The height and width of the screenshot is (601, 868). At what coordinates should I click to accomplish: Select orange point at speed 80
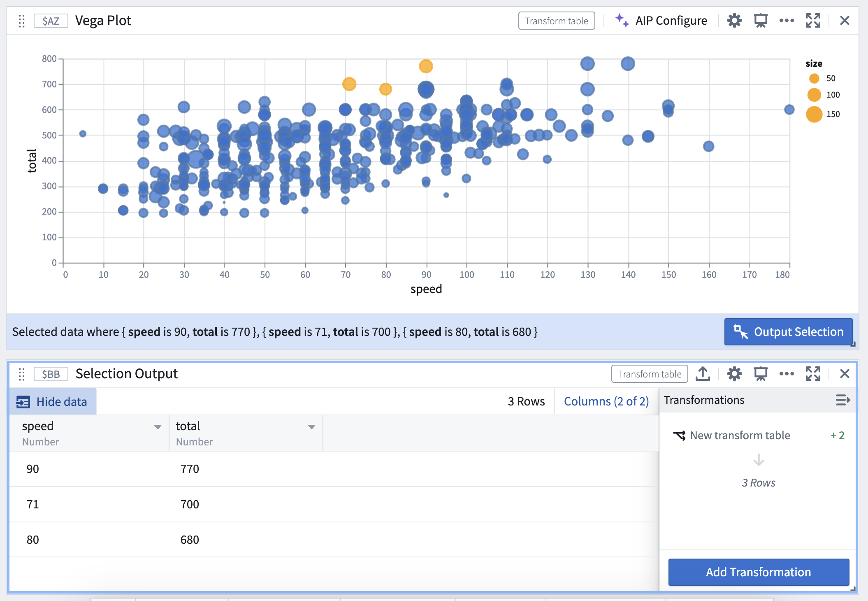(385, 89)
